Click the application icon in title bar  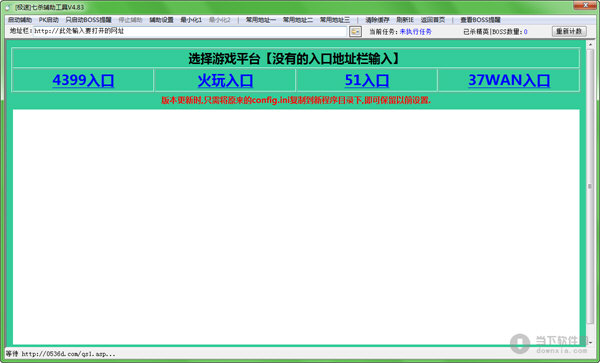(x=7, y=7)
